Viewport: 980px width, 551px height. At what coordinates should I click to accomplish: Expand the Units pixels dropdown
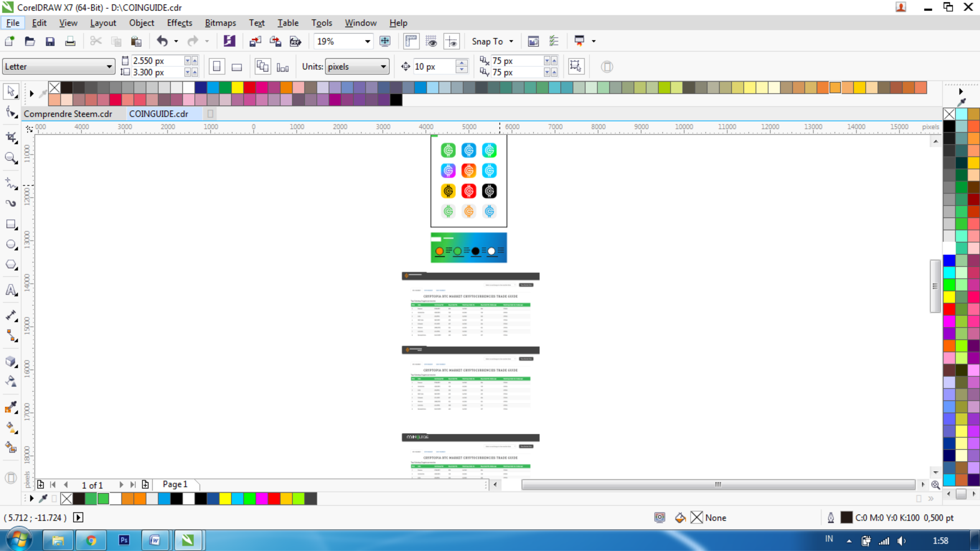tap(383, 67)
